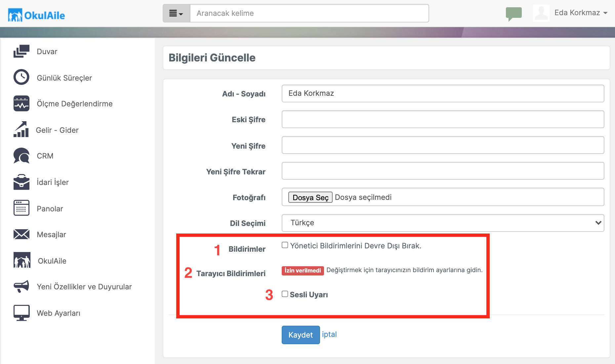Open Yeni Özellikler ve Duyurular menu
The image size is (615, 364).
[x=84, y=287]
